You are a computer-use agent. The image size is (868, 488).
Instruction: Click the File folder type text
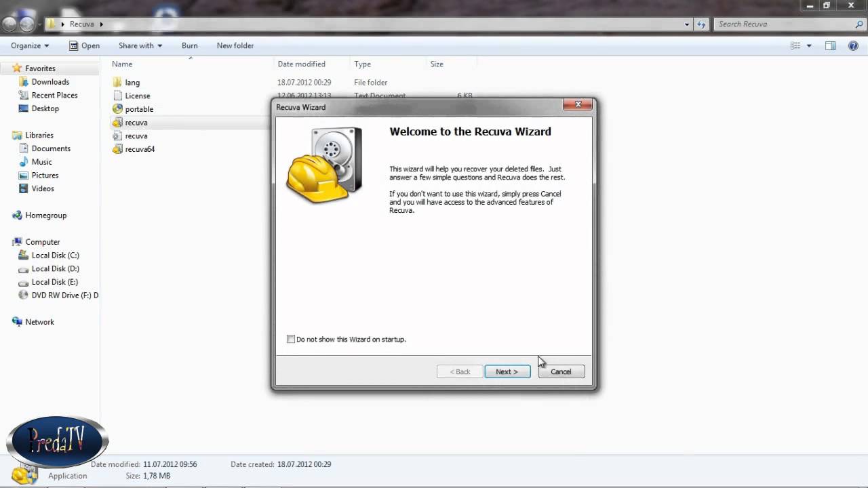(x=370, y=82)
